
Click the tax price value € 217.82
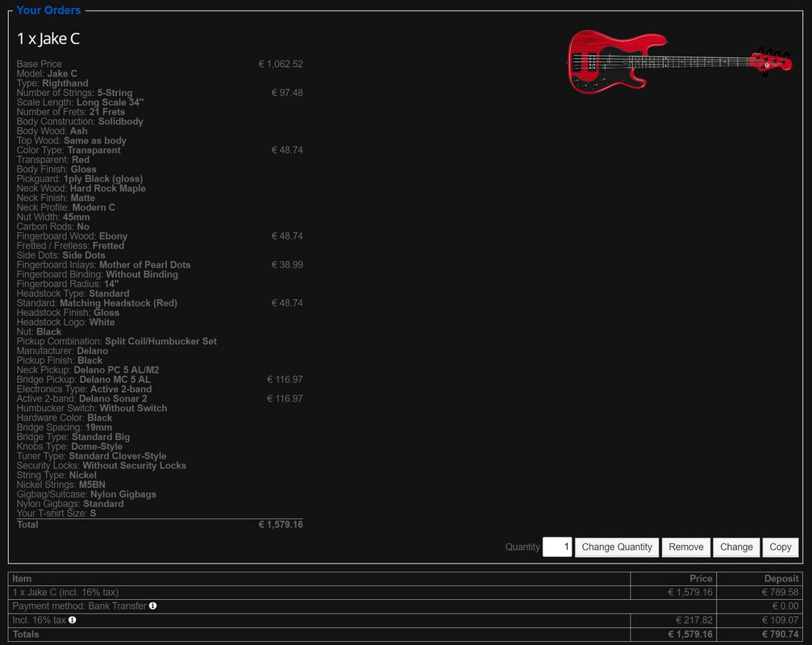pyautogui.click(x=694, y=620)
